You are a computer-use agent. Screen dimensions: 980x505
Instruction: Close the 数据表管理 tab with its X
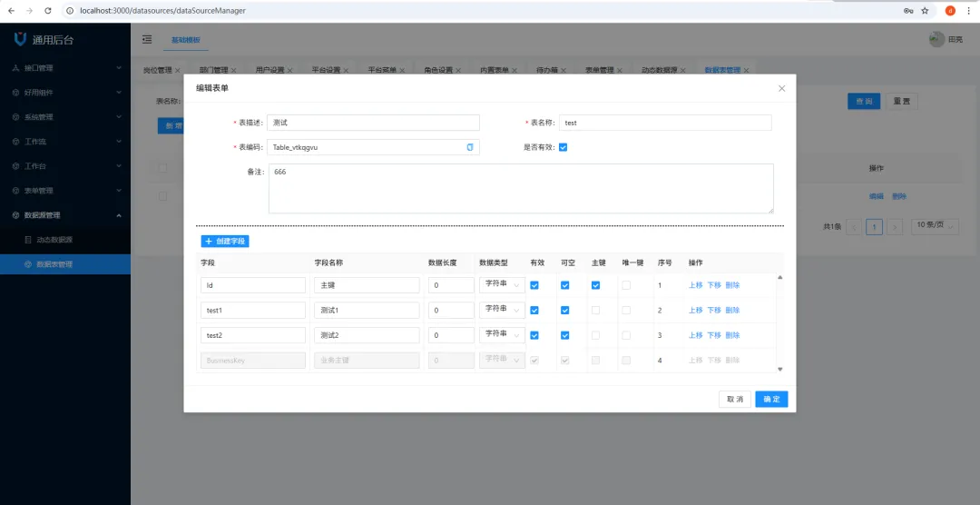[746, 70]
